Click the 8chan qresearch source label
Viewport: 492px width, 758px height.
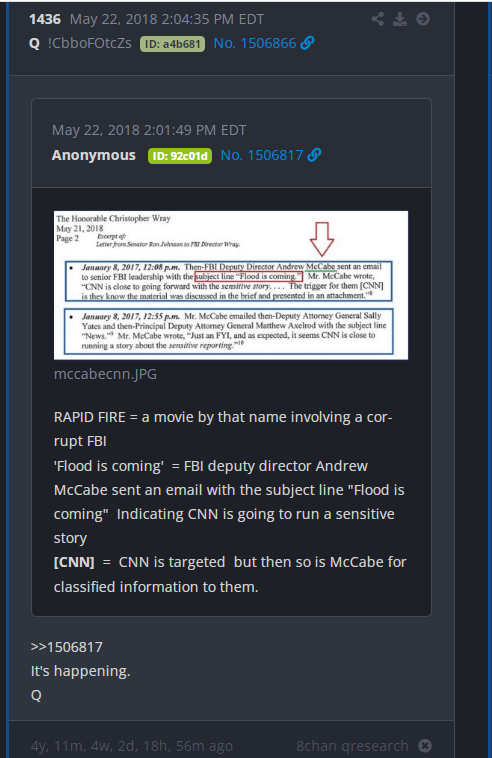pos(352,746)
